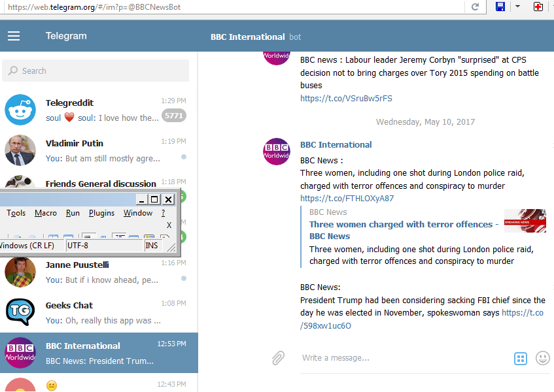Minimize the overlay editor window

click(142, 199)
